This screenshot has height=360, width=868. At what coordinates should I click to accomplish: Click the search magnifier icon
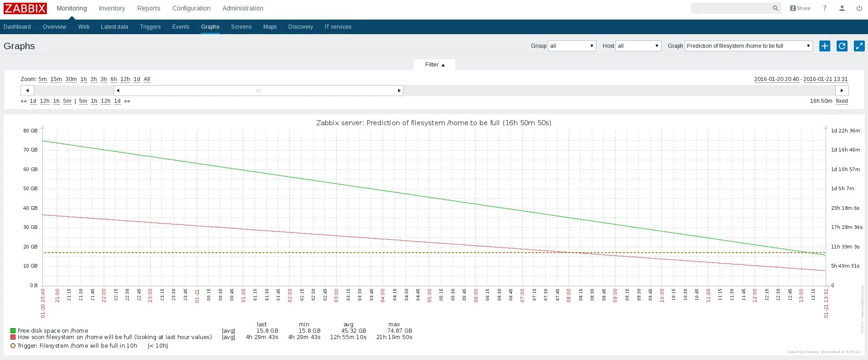[x=775, y=8]
